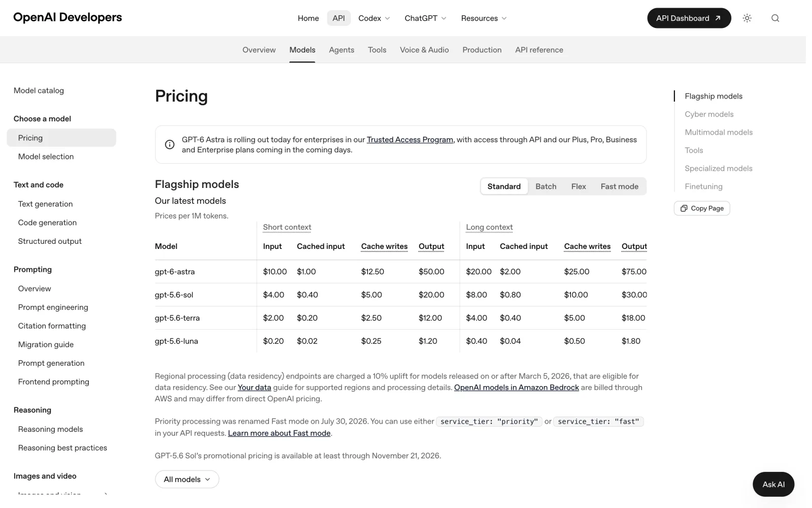Open Reasoning best practices in sidebar

click(62, 448)
